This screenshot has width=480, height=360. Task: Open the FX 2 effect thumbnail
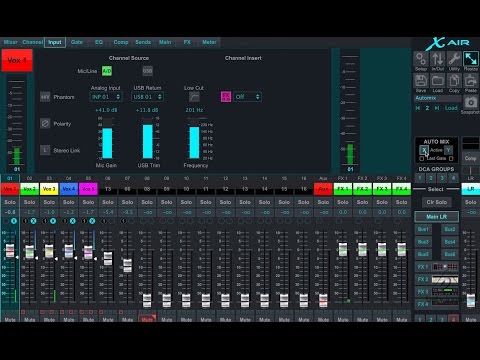coord(445,279)
